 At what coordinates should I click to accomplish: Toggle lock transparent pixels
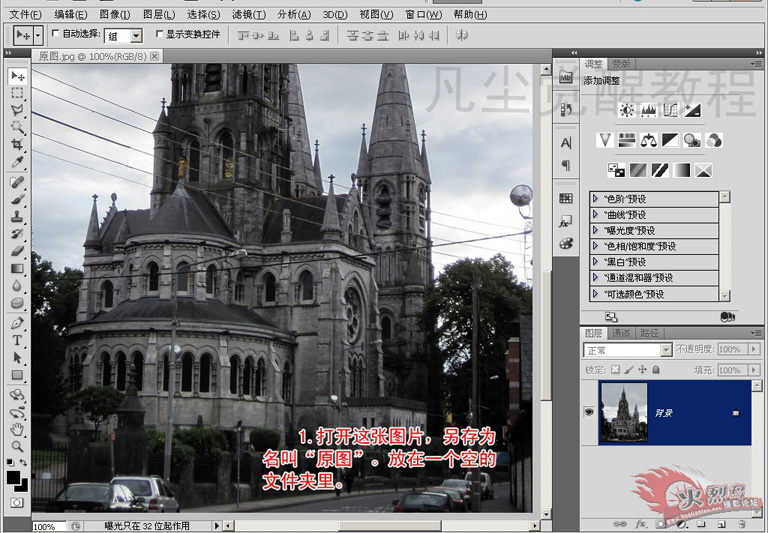point(616,369)
